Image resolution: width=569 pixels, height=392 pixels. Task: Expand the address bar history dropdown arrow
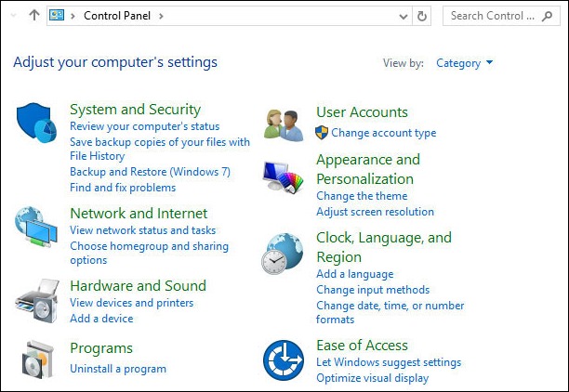tap(403, 16)
